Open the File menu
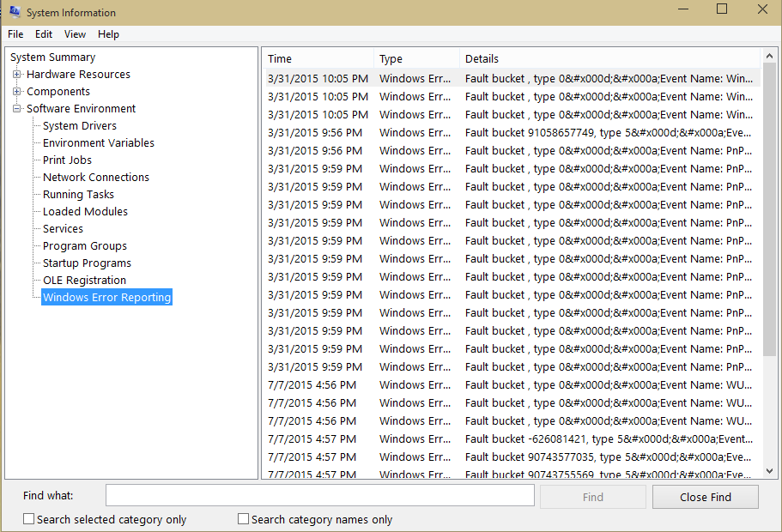 tap(15, 34)
